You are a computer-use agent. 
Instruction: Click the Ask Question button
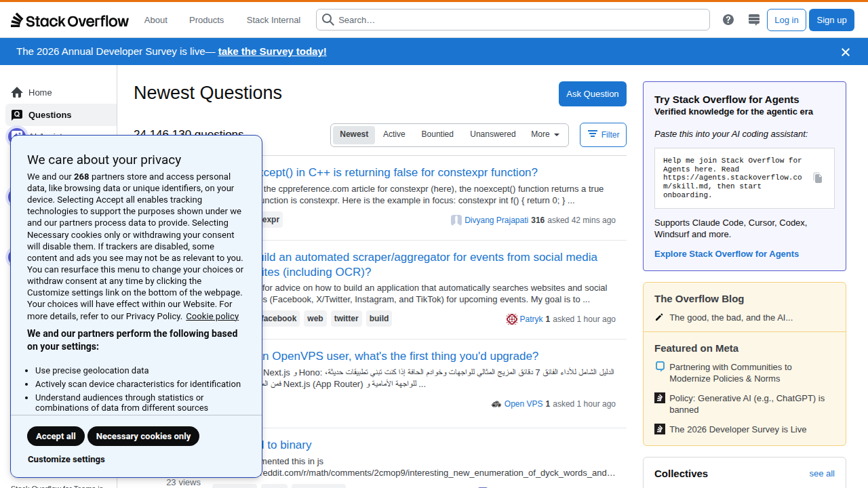pyautogui.click(x=593, y=94)
